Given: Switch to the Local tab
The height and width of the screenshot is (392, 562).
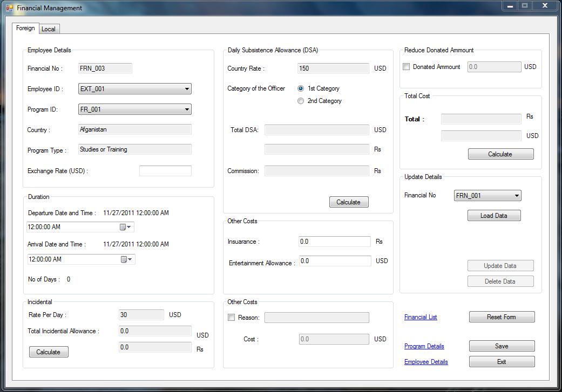Looking at the screenshot, I should point(49,29).
